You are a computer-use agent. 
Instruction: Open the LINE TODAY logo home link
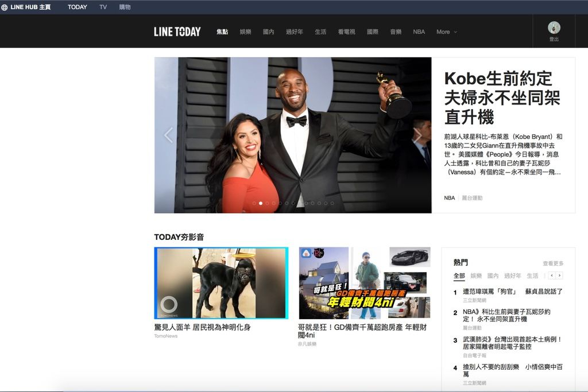point(177,32)
